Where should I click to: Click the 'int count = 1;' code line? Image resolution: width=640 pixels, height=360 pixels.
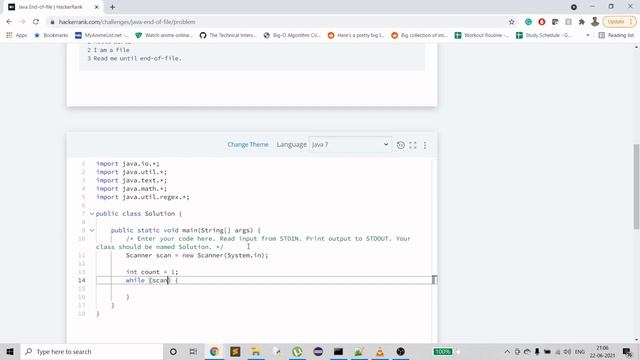pyautogui.click(x=152, y=272)
